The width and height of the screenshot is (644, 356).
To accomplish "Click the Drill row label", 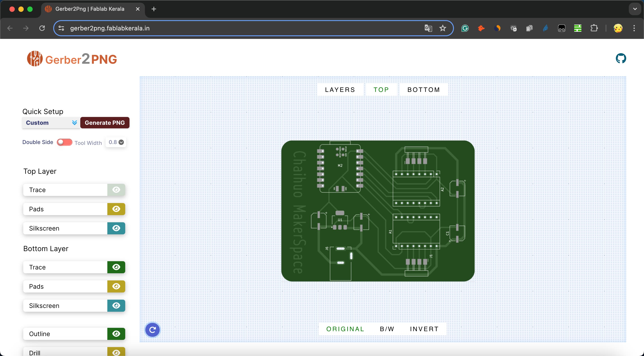I will 35,353.
